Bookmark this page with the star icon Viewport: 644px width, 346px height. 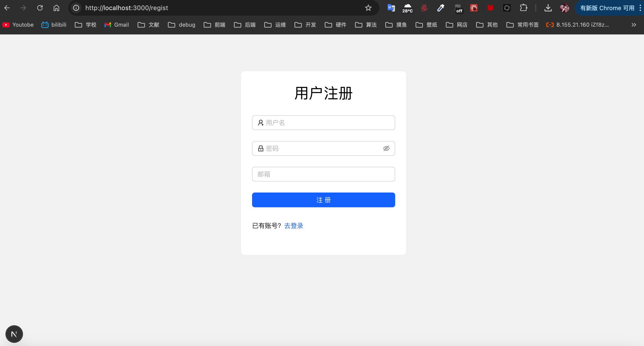pyautogui.click(x=368, y=8)
